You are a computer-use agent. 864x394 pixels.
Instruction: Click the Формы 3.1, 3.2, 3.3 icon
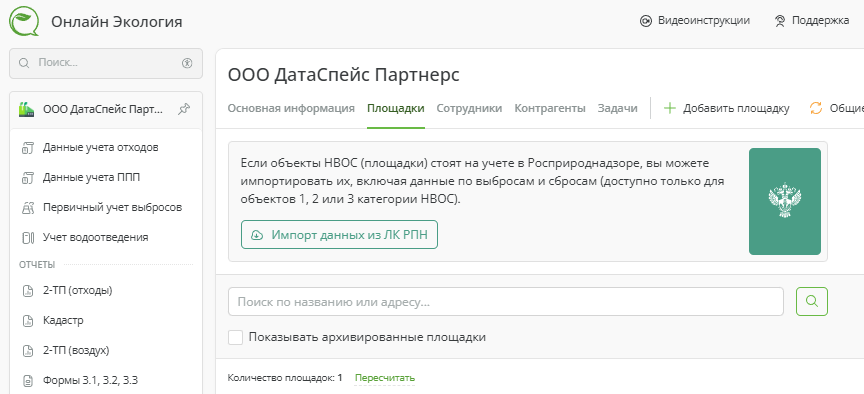point(28,381)
